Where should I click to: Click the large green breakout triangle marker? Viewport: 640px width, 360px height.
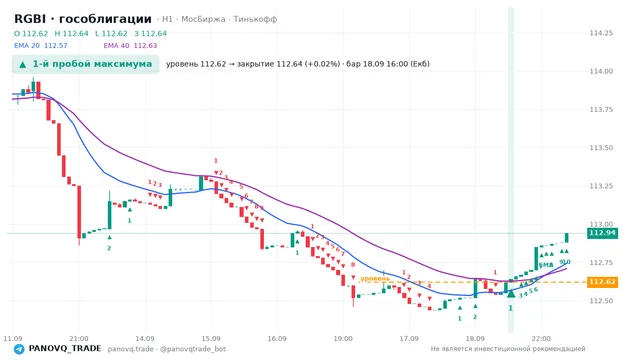coord(511,293)
